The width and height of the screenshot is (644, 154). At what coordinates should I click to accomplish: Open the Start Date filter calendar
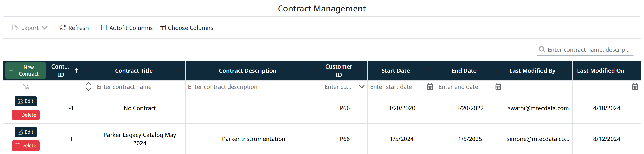point(430,87)
